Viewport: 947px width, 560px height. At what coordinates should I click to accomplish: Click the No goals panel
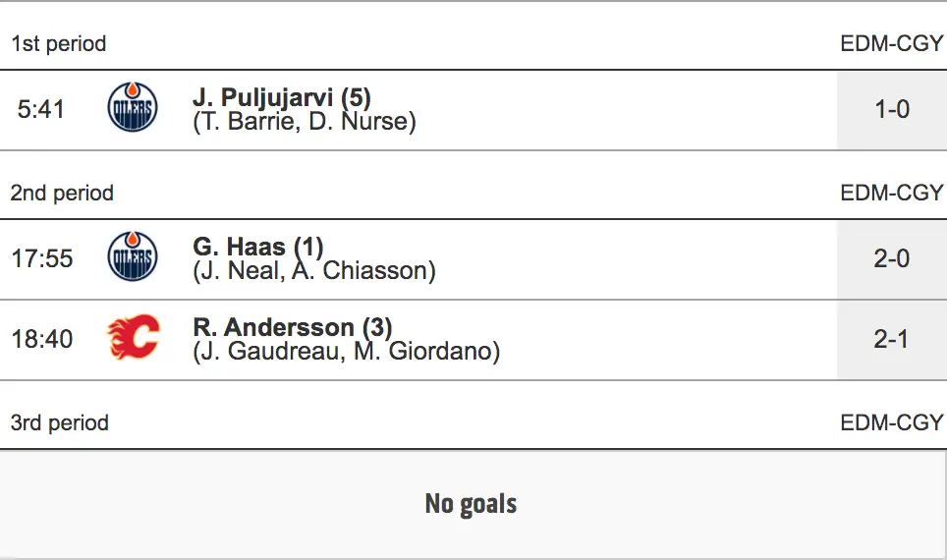click(x=472, y=504)
